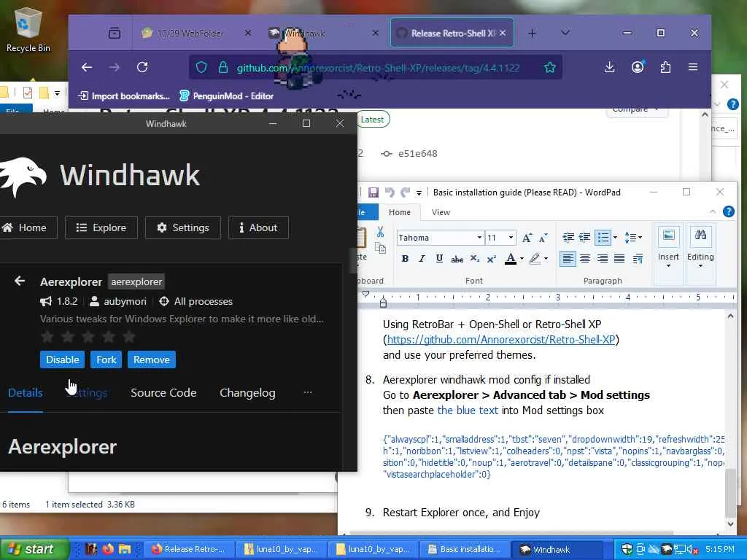Toggle underline formatting in WordPad
This screenshot has height=560, width=747.
pos(439,259)
